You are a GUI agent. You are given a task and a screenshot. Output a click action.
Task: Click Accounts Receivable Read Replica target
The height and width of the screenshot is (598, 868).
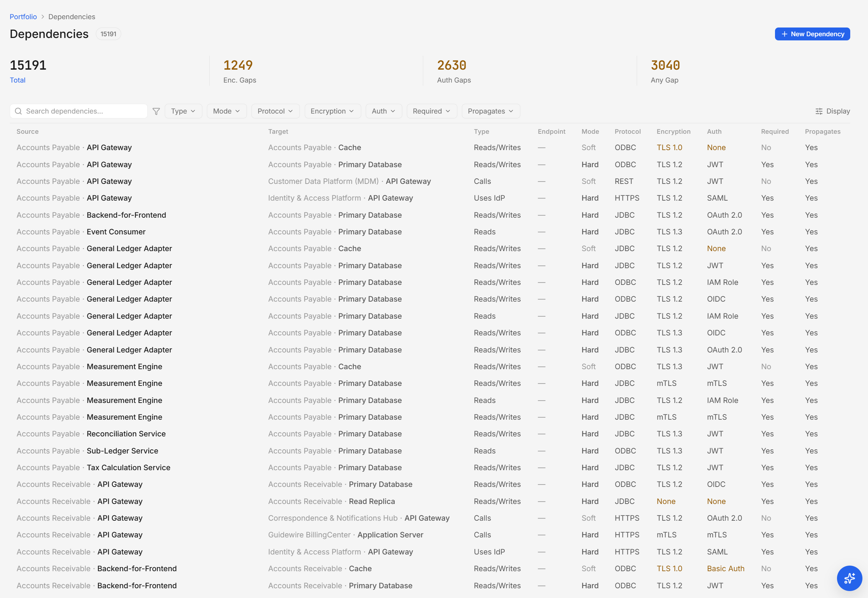tap(331, 501)
